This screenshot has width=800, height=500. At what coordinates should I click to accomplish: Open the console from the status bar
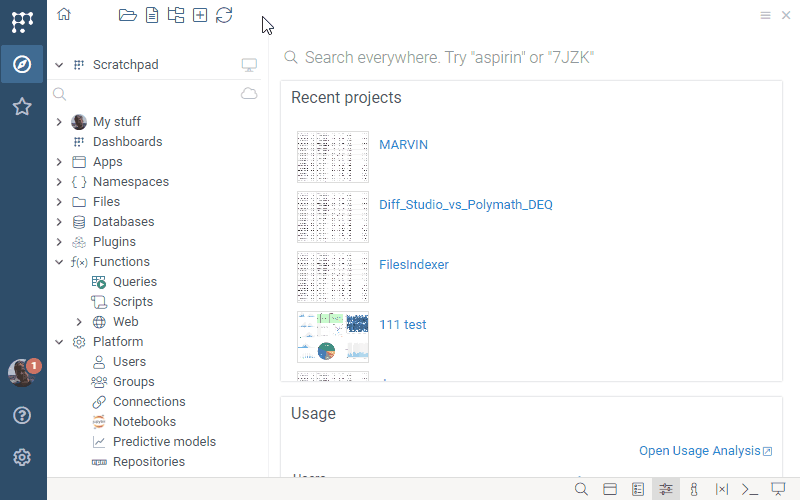749,489
